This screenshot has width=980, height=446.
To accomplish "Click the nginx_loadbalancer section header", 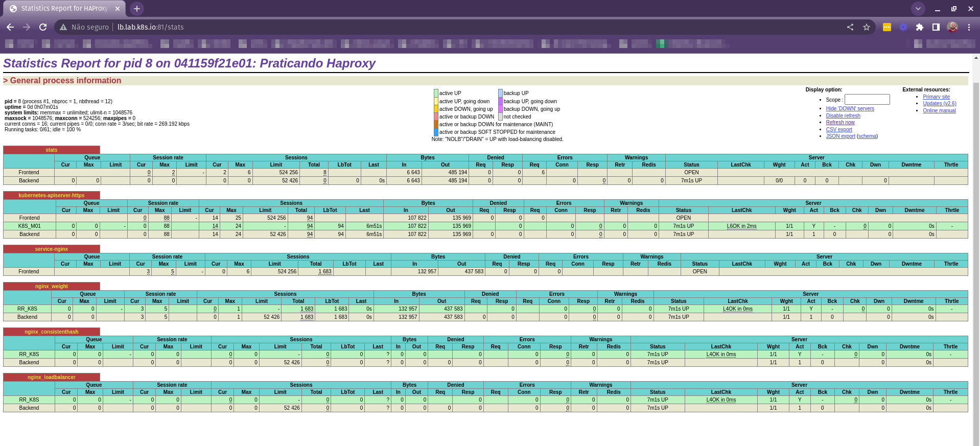I will pos(51,378).
